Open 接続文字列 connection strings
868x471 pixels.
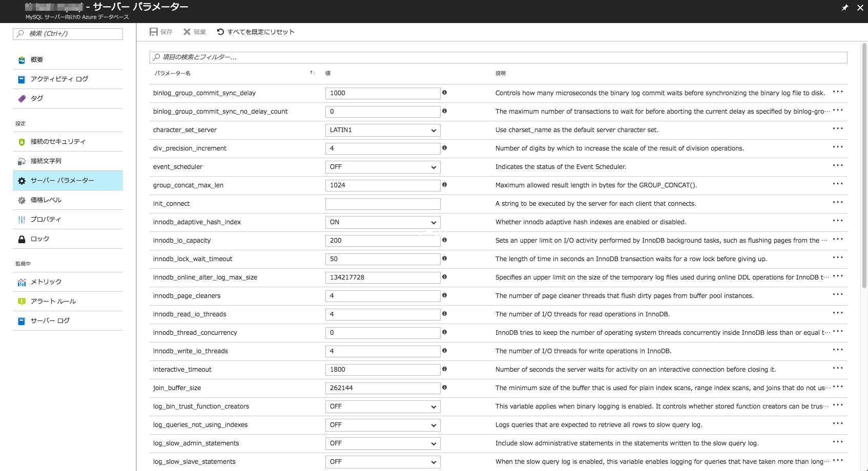68,161
